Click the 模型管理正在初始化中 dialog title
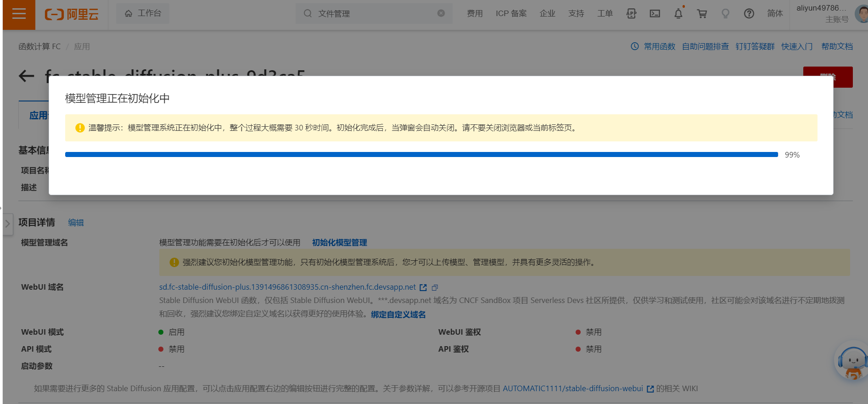The image size is (868, 404). [x=118, y=98]
